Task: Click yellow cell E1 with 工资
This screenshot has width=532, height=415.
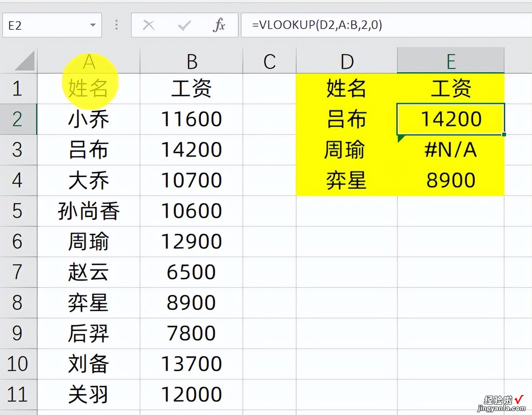Action: pyautogui.click(x=451, y=89)
